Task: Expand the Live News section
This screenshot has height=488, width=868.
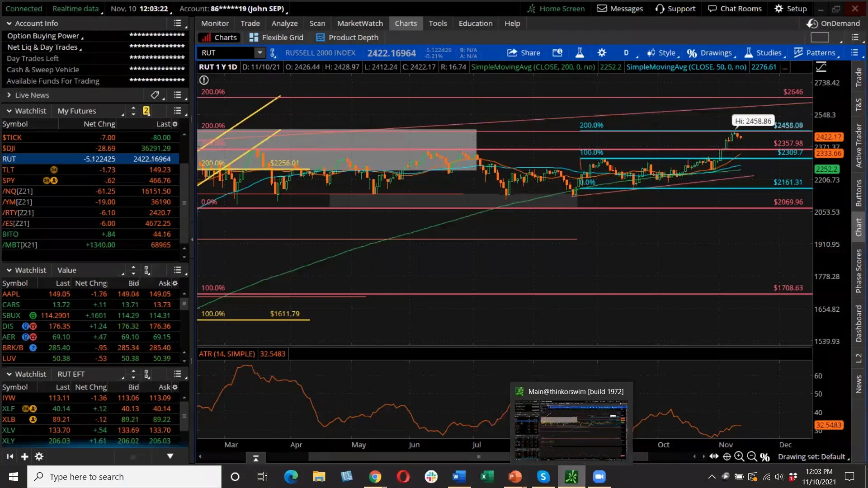Action: click(9, 95)
